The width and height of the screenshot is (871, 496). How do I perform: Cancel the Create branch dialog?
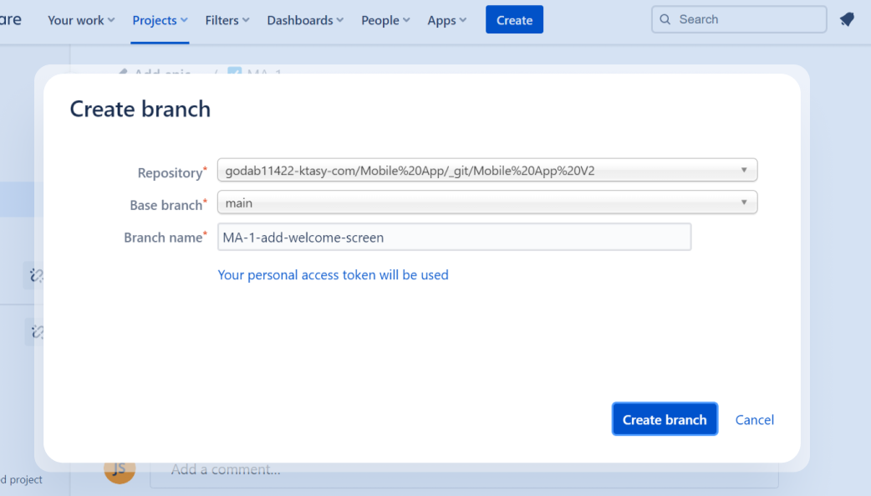click(x=754, y=420)
